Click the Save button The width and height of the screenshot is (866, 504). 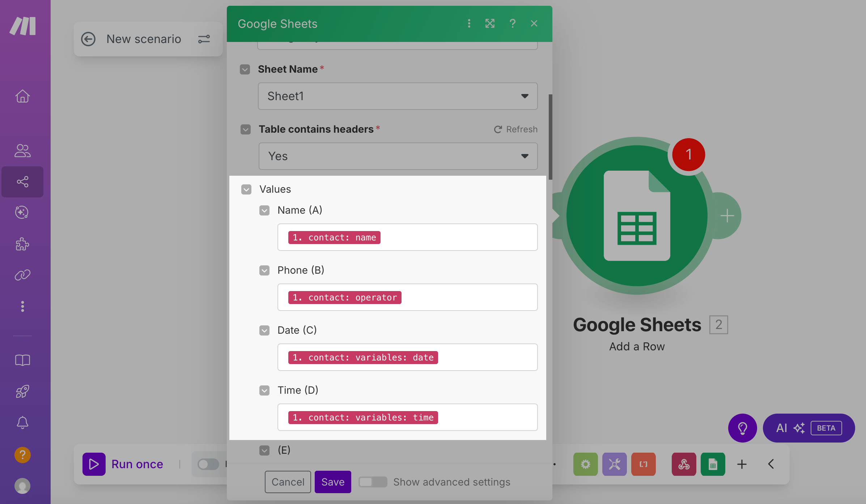point(332,482)
